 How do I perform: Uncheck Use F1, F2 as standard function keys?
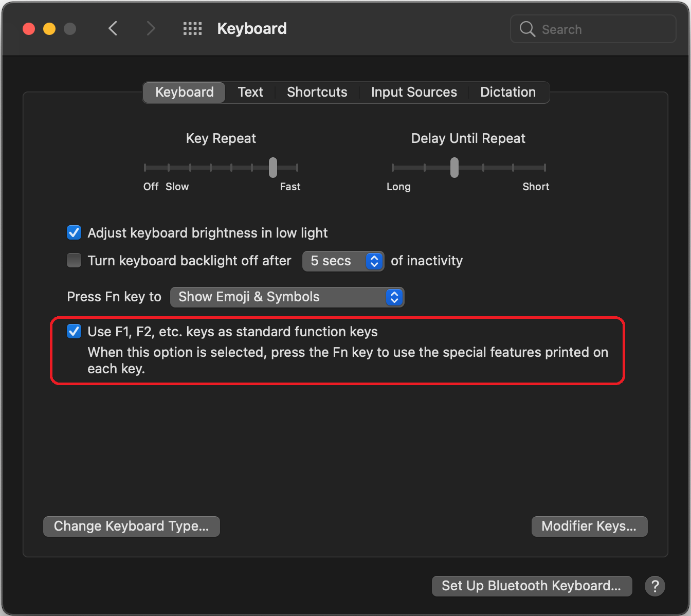tap(74, 331)
